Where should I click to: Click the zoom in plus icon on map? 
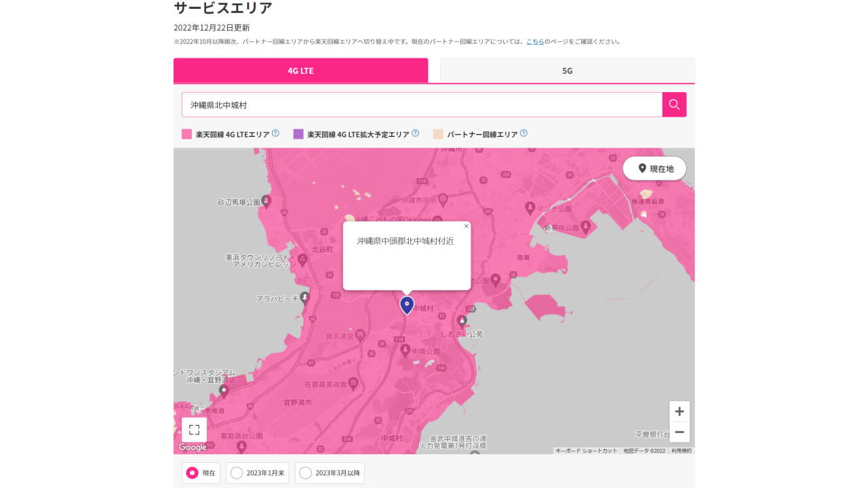point(679,411)
